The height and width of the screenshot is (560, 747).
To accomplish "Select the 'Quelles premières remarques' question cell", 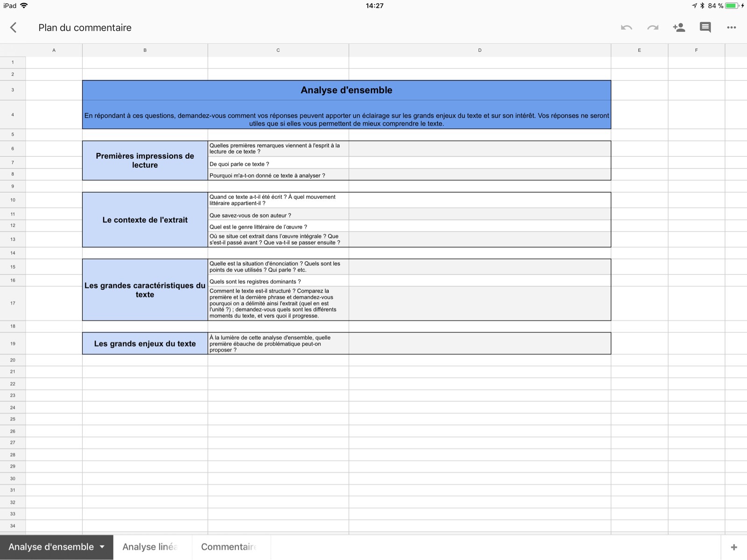I will (x=278, y=148).
